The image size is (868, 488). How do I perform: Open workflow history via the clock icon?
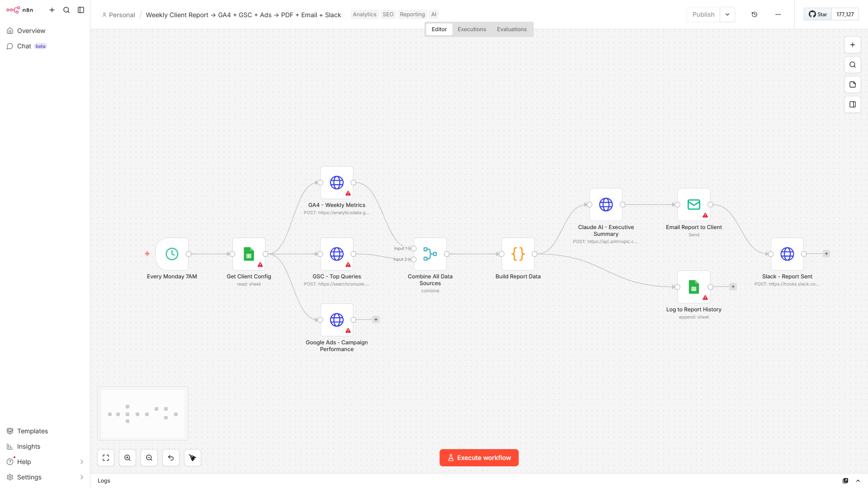[x=754, y=14]
